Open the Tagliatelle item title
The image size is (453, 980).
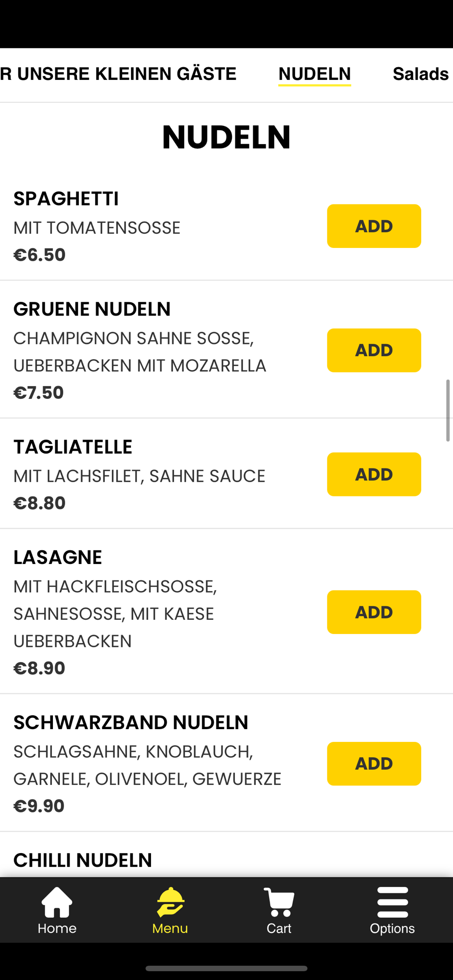tap(73, 447)
